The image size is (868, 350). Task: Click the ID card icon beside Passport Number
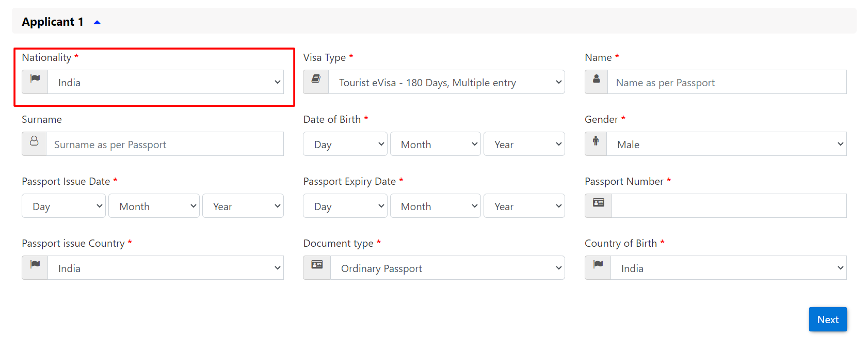(x=598, y=203)
